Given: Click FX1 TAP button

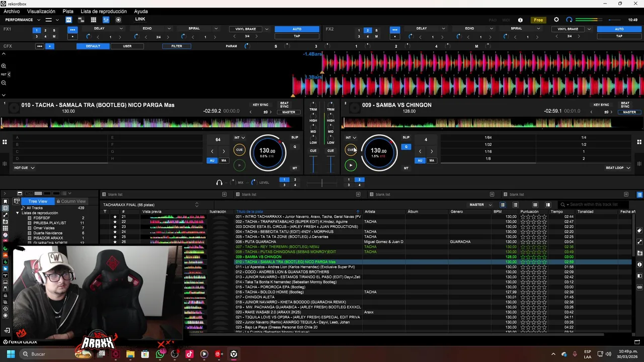Looking at the screenshot, I should pos(297,36).
